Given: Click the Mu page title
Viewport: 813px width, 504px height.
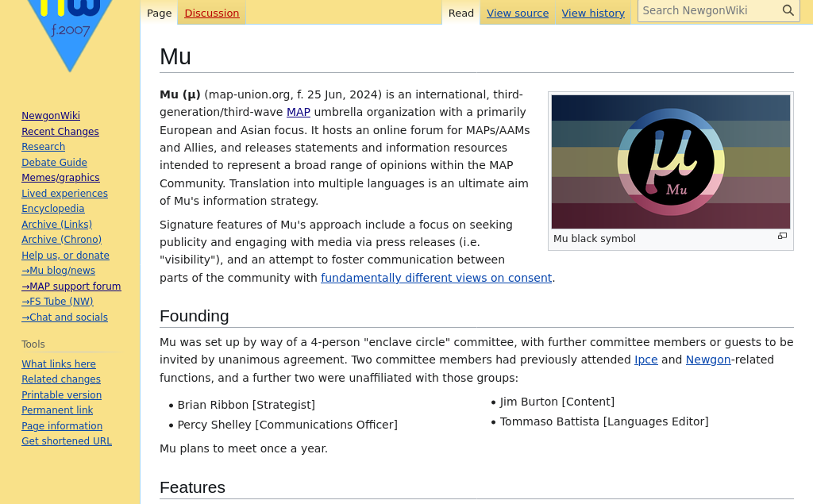Looking at the screenshot, I should (x=175, y=56).
